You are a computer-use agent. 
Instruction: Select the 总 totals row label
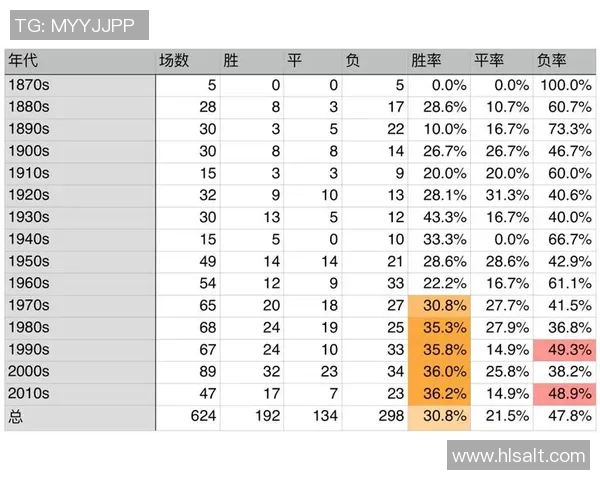(15, 414)
